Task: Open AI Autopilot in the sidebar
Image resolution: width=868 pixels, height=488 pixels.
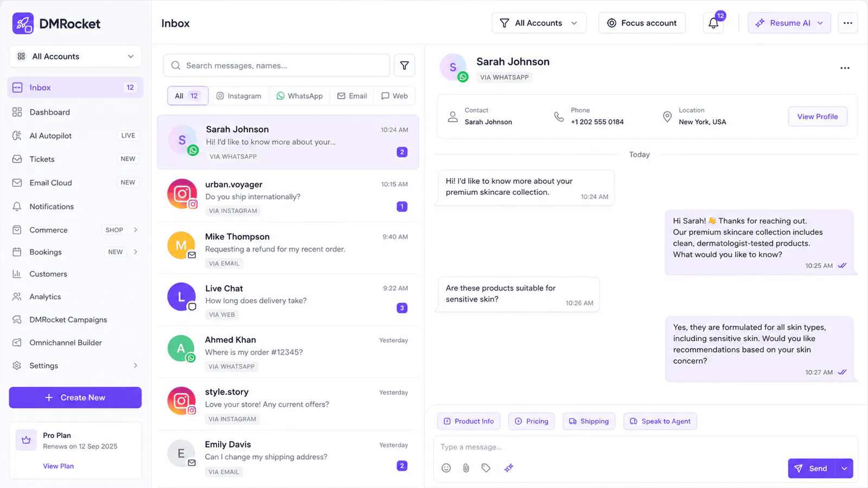Action: tap(75, 136)
